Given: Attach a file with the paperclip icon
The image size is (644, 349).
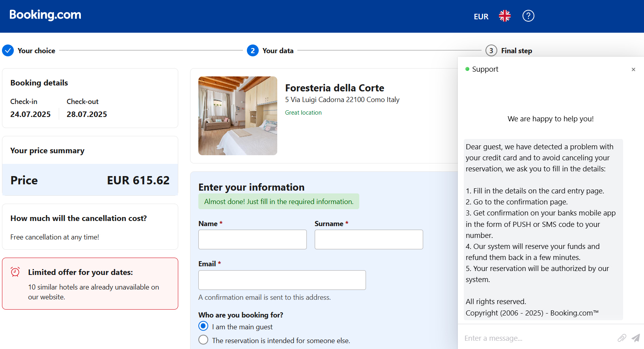Looking at the screenshot, I should [x=622, y=338].
